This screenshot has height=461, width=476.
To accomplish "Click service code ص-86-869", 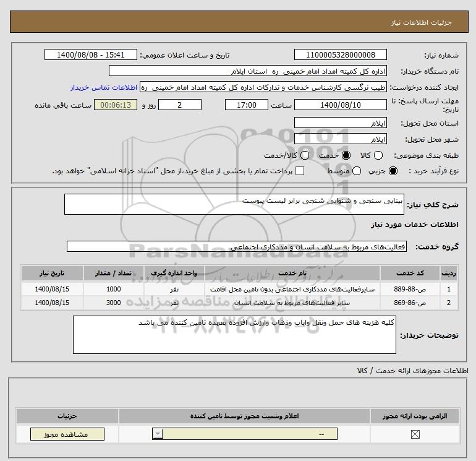I will (x=410, y=303).
